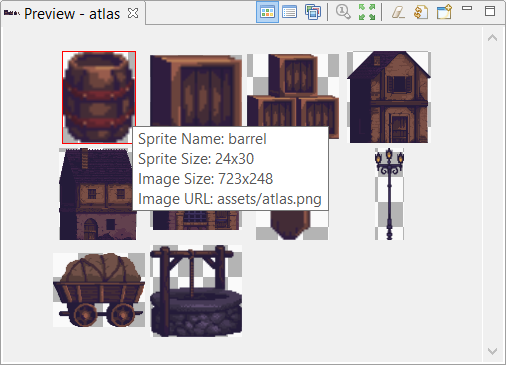Pick the dark-roofed brown house sprite
The height and width of the screenshot is (365, 506).
[x=389, y=97]
